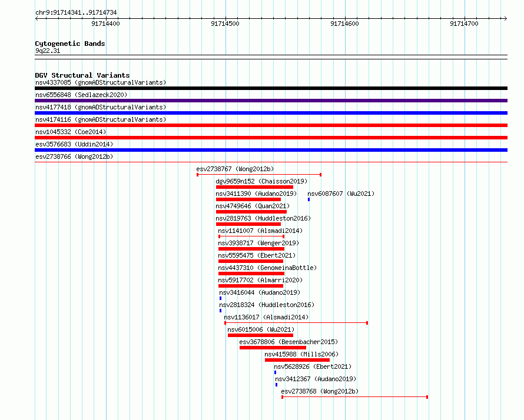Viewport: 524px width, 420px height.
Task: Select nsv3411390 (Audano2019) label
Action: click(256, 194)
